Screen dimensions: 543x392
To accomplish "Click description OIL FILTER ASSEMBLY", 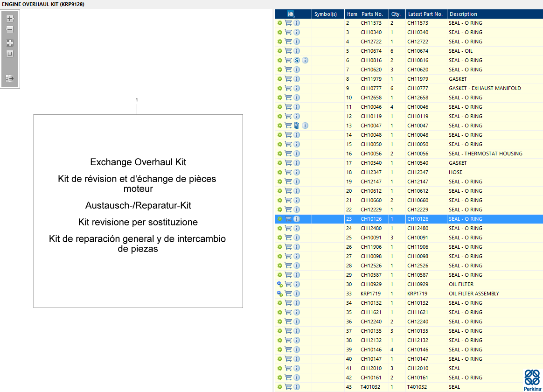I will (474, 294).
